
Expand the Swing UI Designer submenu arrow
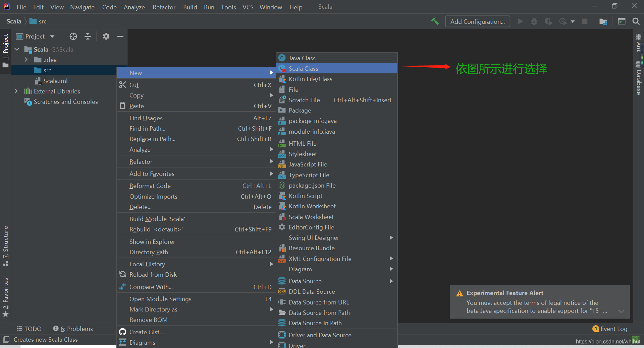(391, 237)
